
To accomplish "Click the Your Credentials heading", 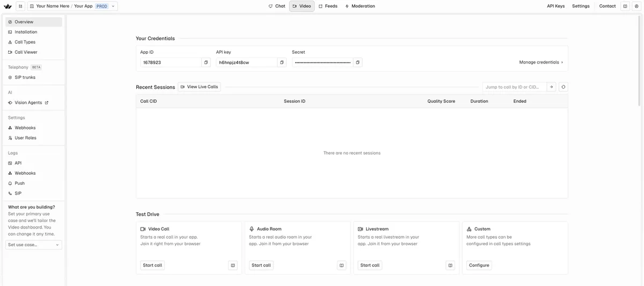I will [x=155, y=38].
